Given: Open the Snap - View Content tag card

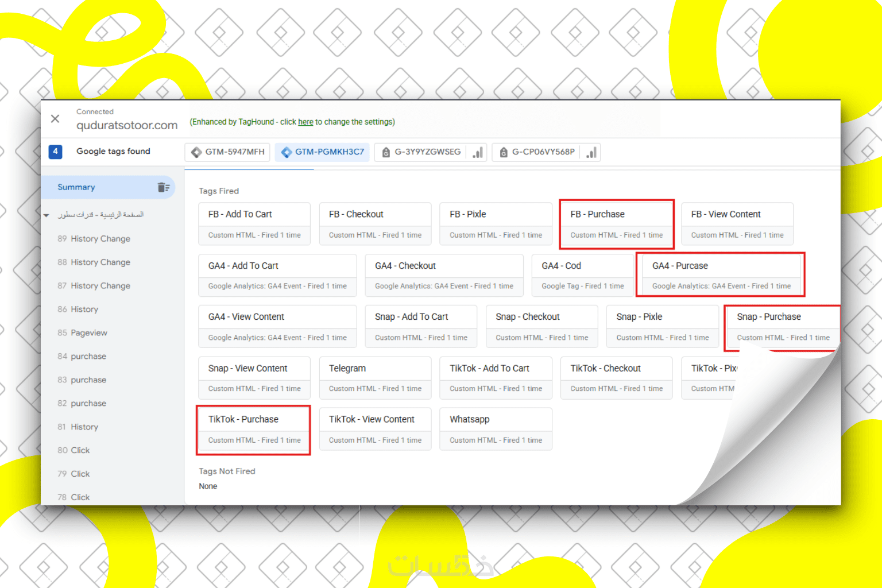Looking at the screenshot, I should pos(254,378).
